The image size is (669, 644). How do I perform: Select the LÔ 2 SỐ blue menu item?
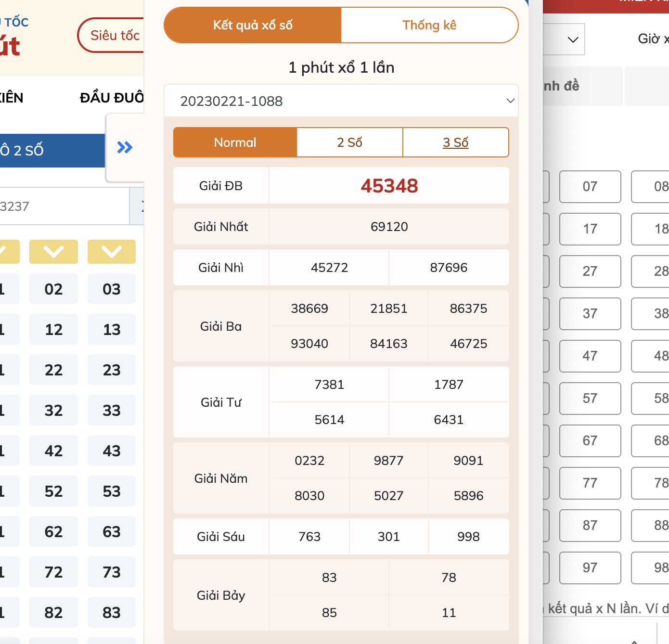pos(52,151)
